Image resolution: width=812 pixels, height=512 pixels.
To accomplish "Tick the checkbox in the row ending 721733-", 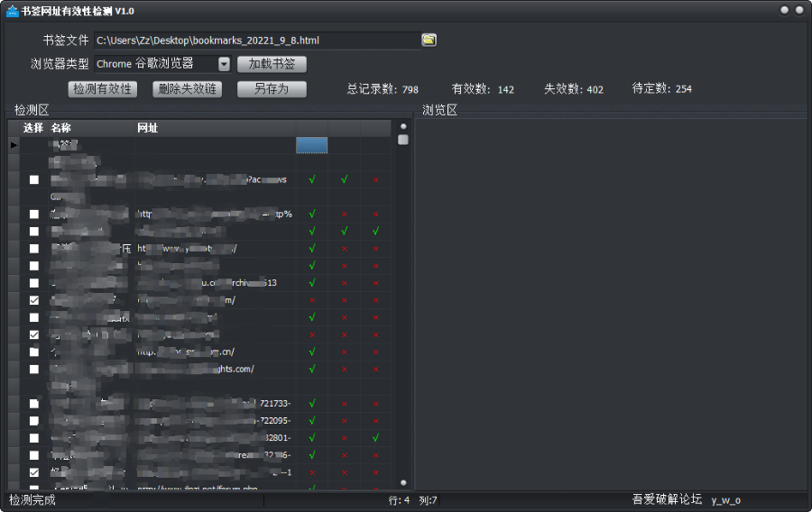I will pyautogui.click(x=34, y=404).
